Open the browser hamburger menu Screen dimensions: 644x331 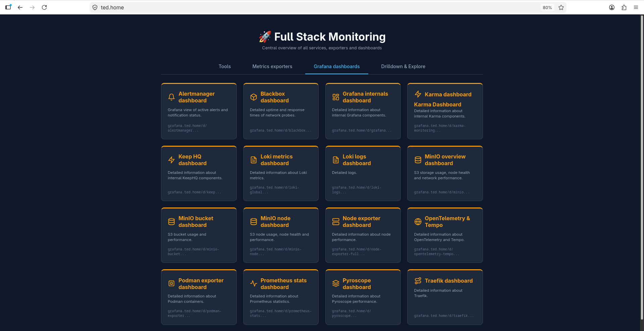[636, 7]
